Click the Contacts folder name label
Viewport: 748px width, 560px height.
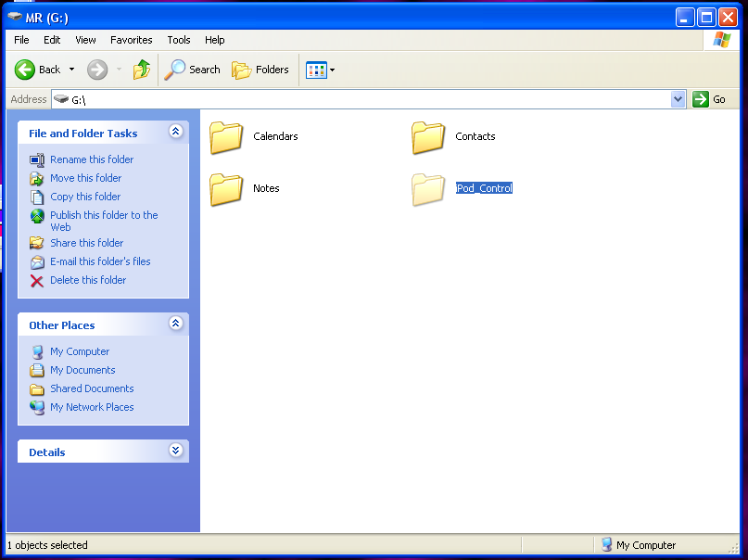point(475,137)
